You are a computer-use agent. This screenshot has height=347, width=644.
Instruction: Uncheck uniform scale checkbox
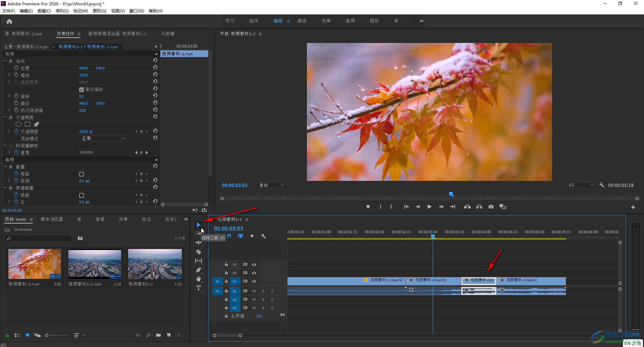82,90
